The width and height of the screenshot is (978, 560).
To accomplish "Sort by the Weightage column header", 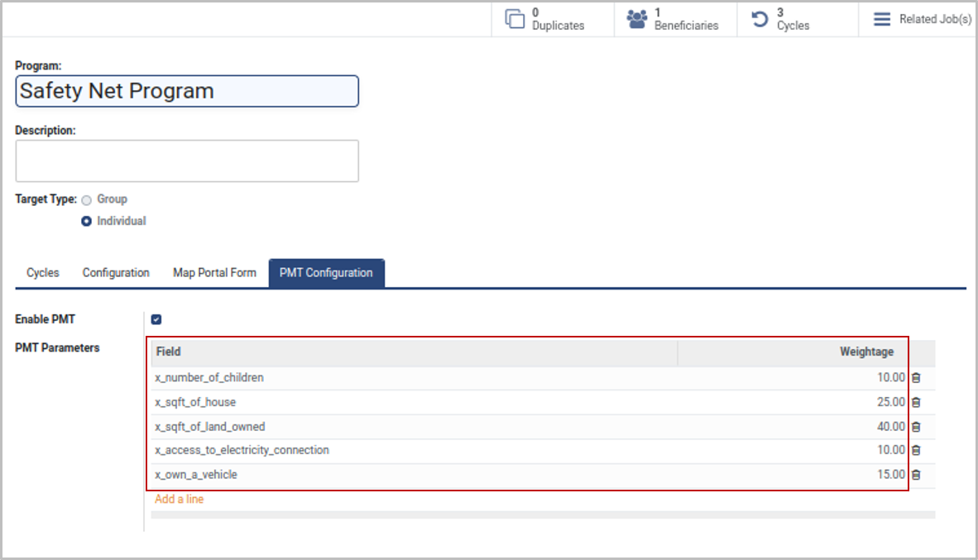I will (x=866, y=352).
